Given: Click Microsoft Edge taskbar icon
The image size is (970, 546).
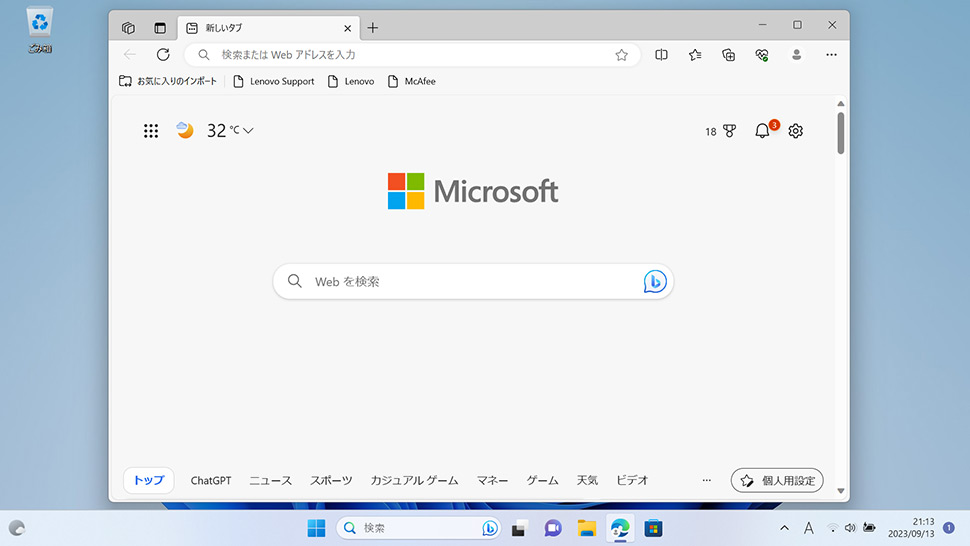Looking at the screenshot, I should (620, 528).
